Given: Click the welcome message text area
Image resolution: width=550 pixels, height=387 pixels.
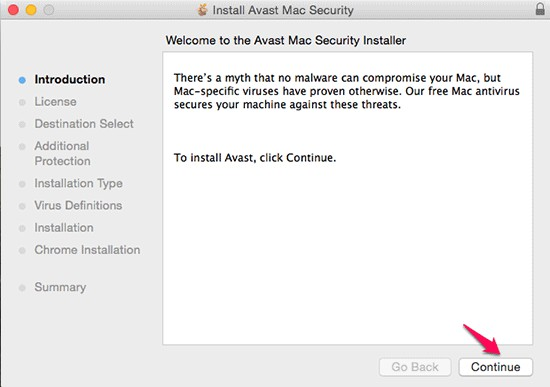Looking at the screenshot, I should (347, 198).
